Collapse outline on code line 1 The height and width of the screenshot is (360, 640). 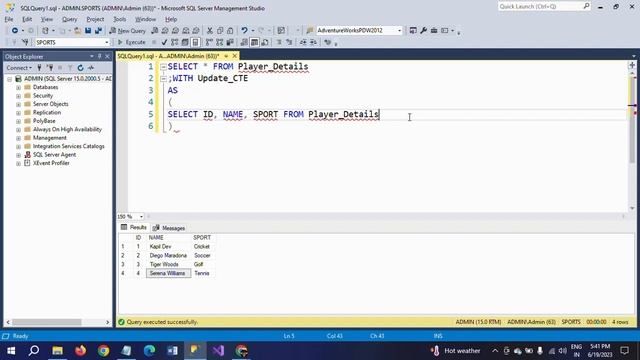click(x=163, y=67)
